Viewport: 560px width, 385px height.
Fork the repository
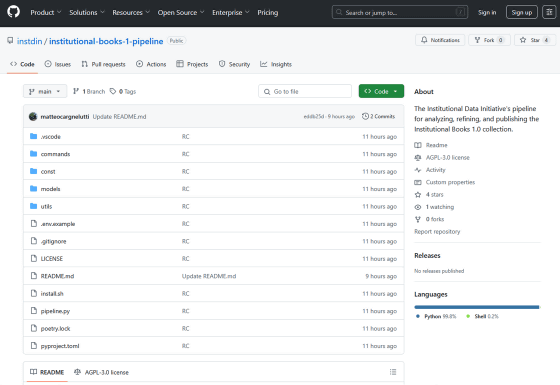click(x=489, y=40)
